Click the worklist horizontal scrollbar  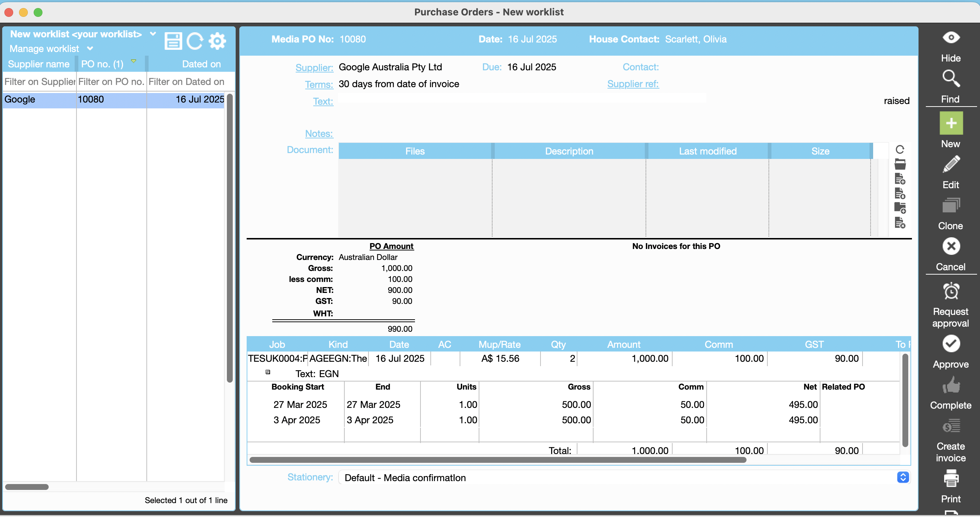27,487
